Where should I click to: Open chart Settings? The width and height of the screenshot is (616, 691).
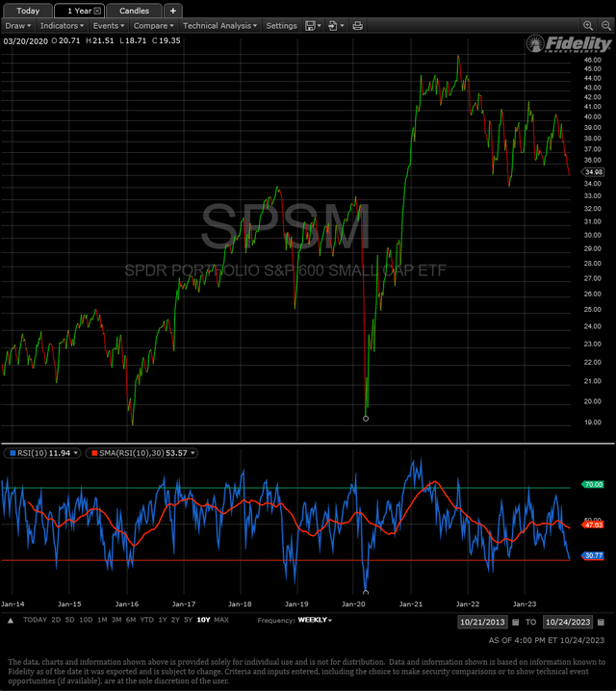tap(281, 26)
